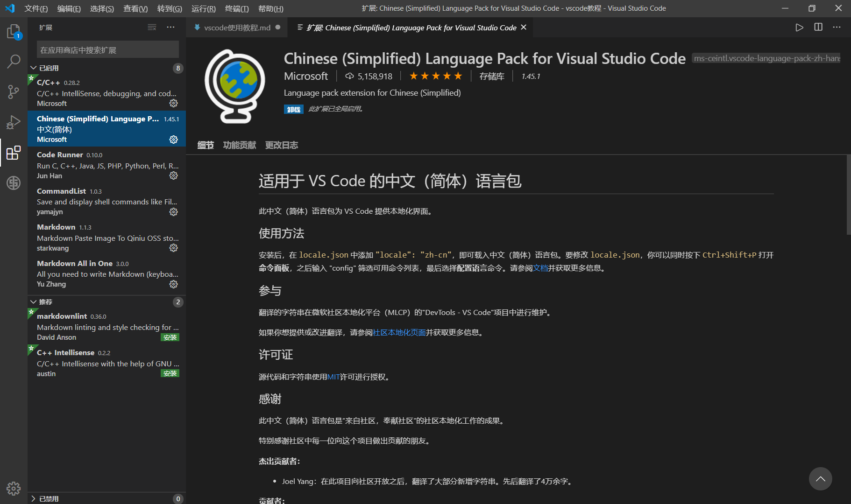Select the 细节 details tab
The image size is (851, 504).
pyautogui.click(x=206, y=145)
